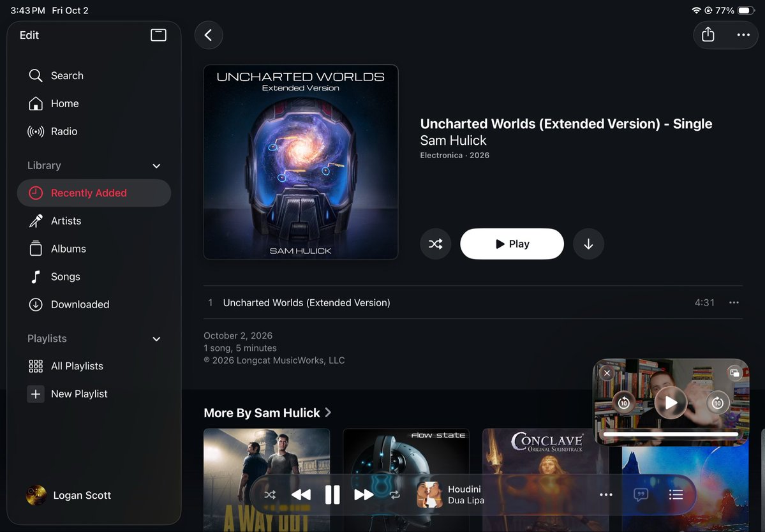Image resolution: width=765 pixels, height=532 pixels.
Task: Tap Edit in the sidebar
Action: [29, 35]
